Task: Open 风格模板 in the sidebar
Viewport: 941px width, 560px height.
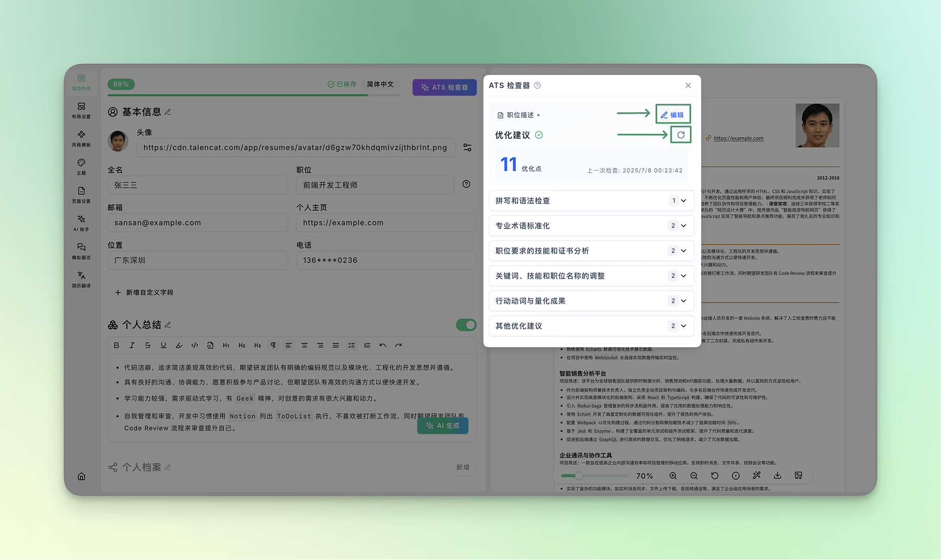Action: pos(81,138)
